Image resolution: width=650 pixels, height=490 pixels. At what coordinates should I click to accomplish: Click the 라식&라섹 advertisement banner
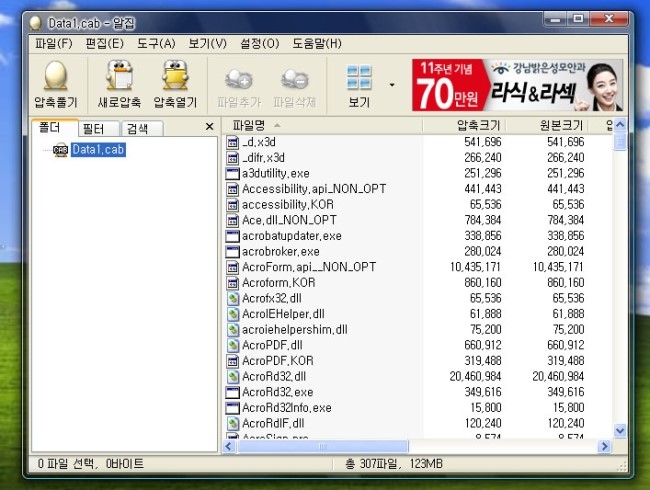click(x=516, y=85)
